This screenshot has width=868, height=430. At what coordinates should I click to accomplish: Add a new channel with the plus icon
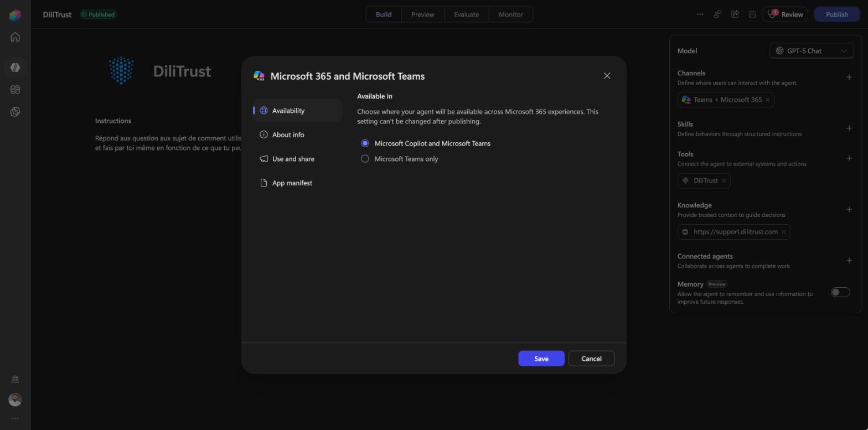coord(849,77)
